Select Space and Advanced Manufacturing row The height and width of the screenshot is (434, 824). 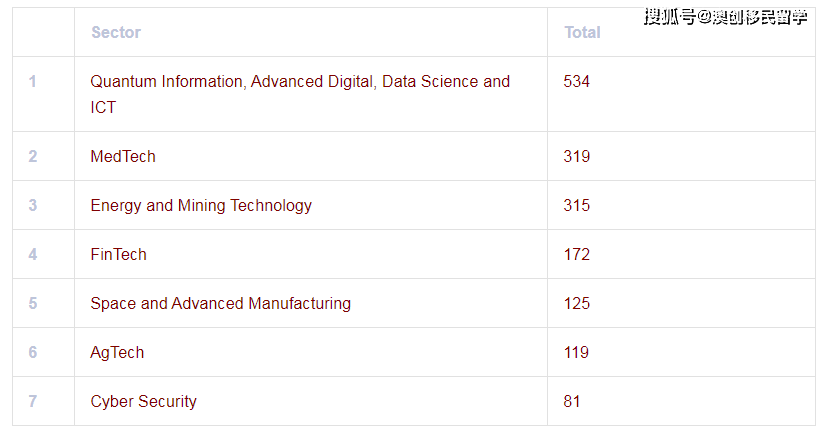coord(220,303)
